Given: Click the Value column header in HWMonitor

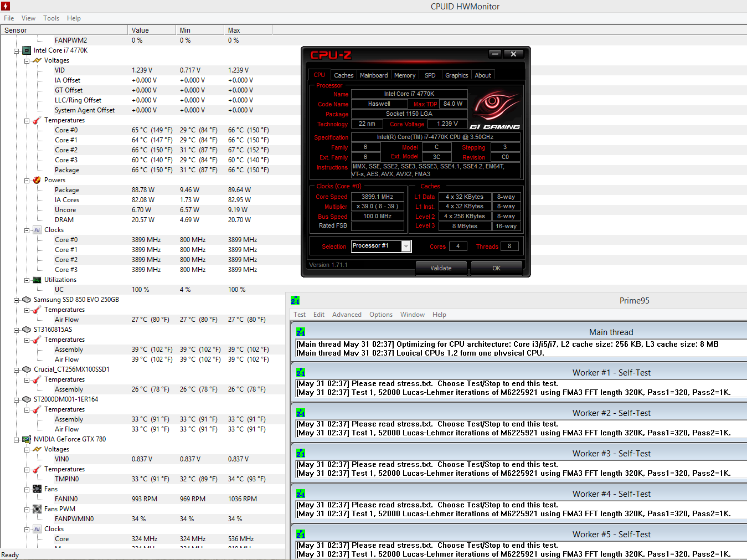Looking at the screenshot, I should pos(152,30).
